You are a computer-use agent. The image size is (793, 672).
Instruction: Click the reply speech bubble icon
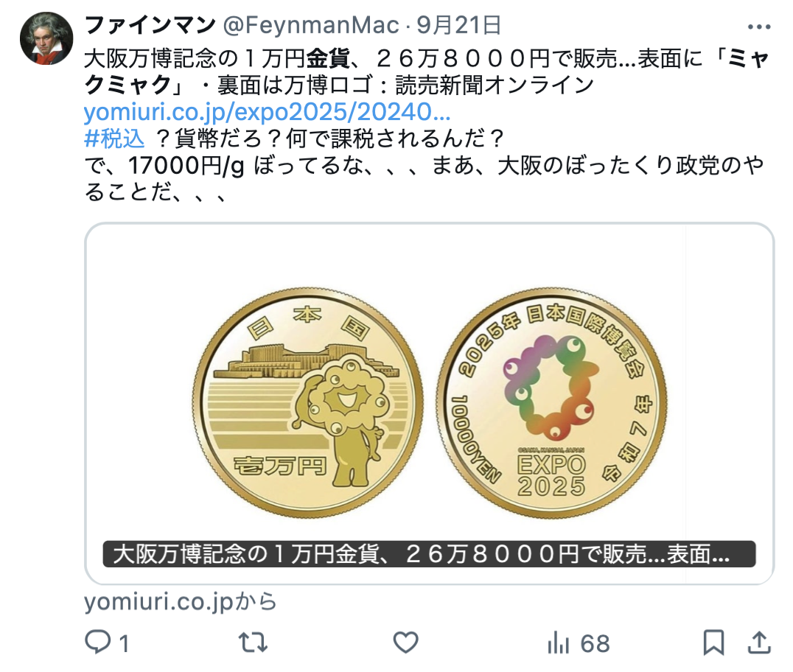(x=97, y=643)
